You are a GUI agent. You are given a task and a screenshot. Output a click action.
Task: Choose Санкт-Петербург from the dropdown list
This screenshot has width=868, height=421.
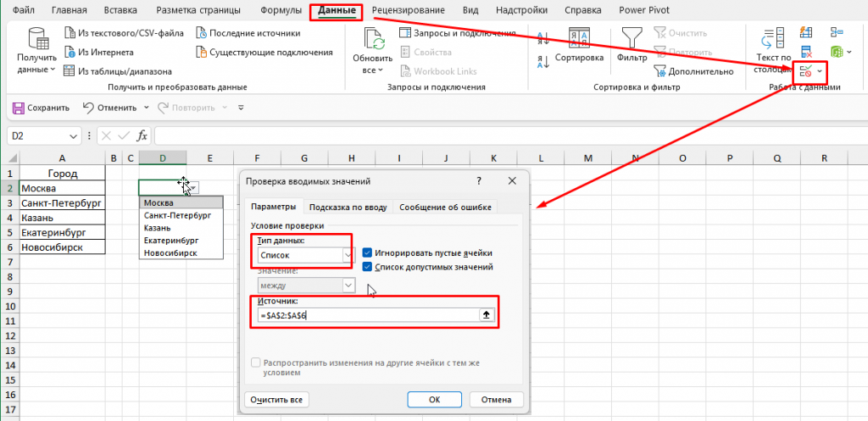(x=181, y=215)
